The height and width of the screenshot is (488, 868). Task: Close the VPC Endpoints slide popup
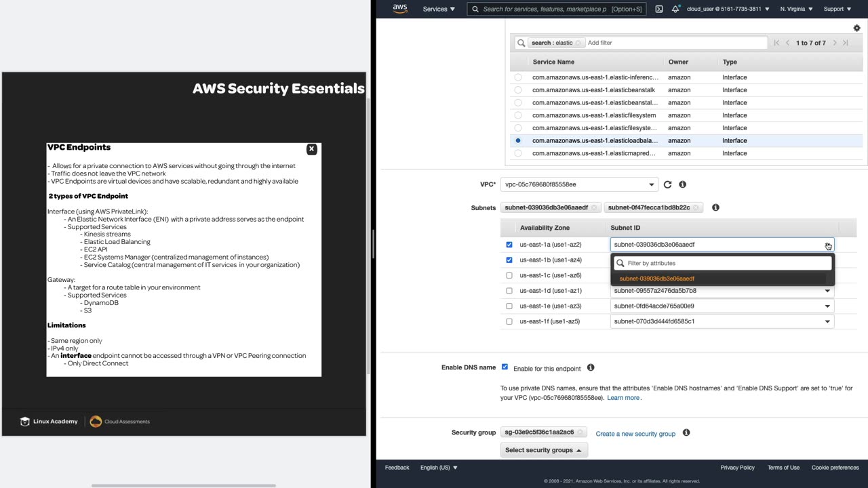(311, 149)
